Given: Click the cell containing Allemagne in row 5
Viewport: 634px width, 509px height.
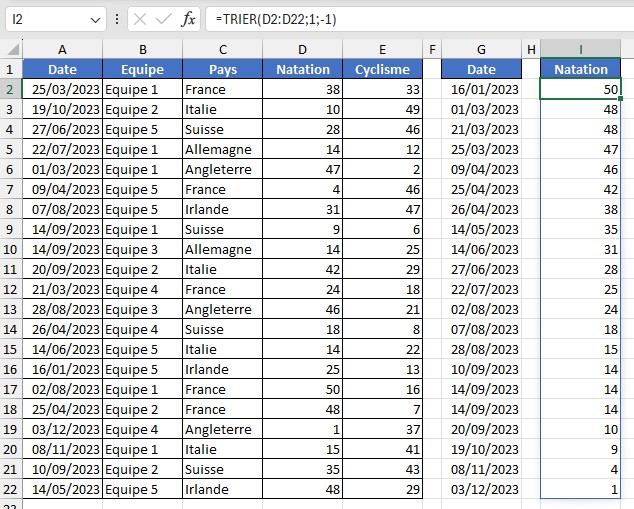Looking at the screenshot, I should point(222,149).
